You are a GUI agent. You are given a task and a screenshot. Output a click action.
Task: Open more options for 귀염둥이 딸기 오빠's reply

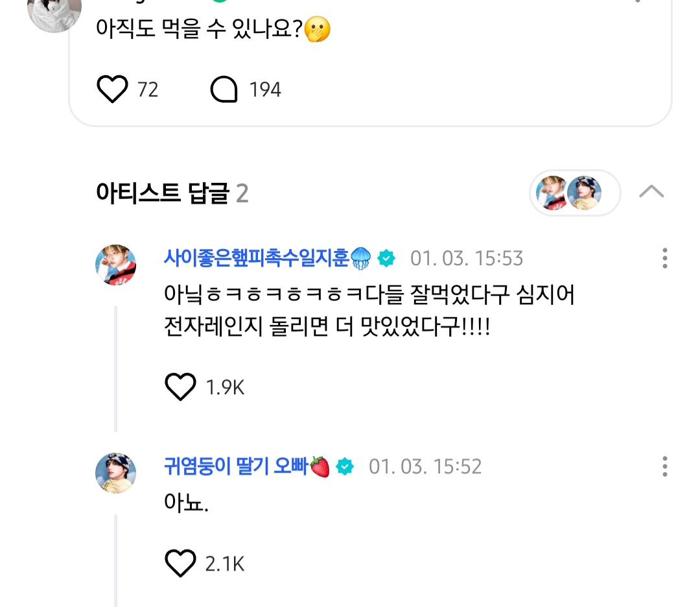(664, 466)
